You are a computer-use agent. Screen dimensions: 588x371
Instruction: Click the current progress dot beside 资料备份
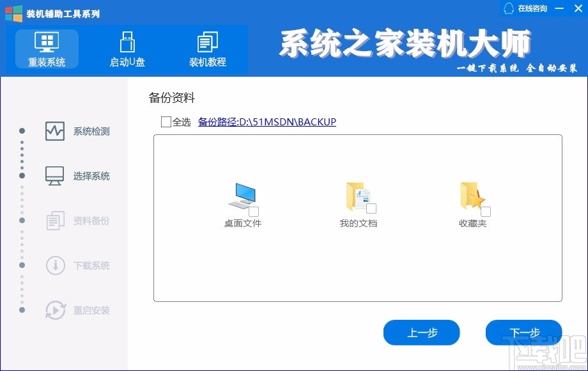22,221
